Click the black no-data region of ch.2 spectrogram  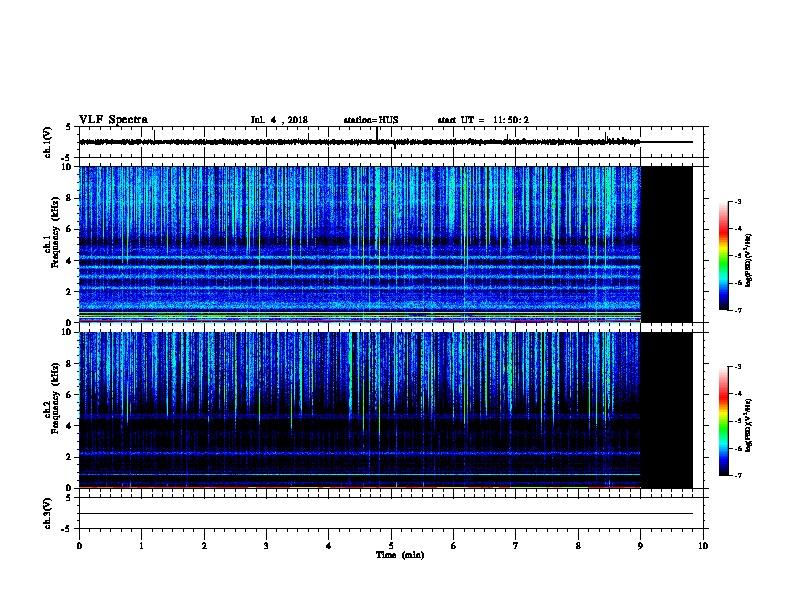coord(667,410)
